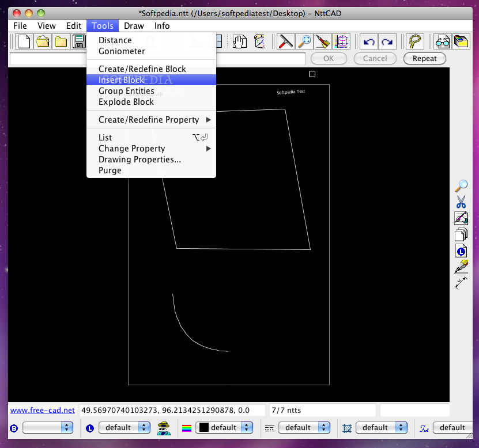Click the Open file folder icon
The height and width of the screenshot is (448, 479).
point(43,41)
